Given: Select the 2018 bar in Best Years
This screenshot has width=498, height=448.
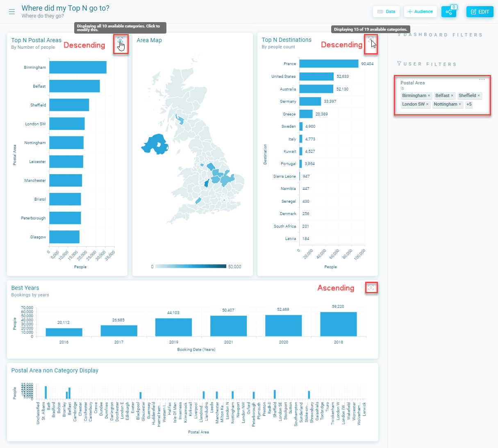Looking at the screenshot, I should 339,324.
